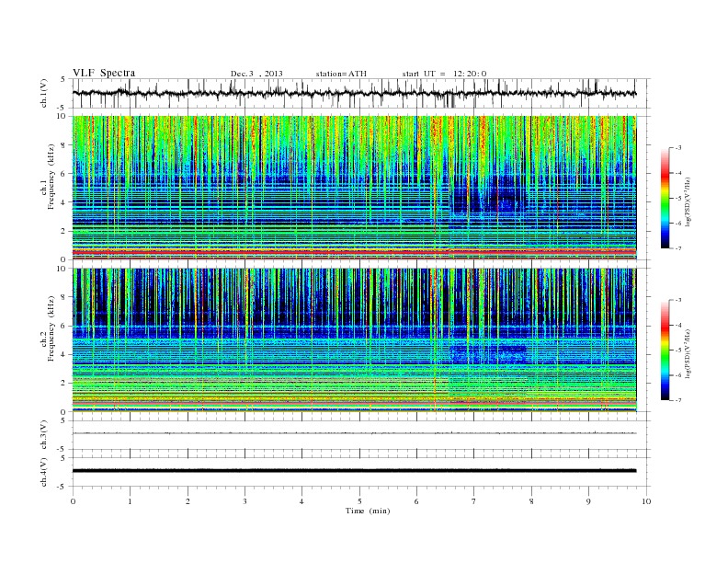This screenshot has width=728, height=563.
Task: Click the "6" tick on the time axis
Action: click(x=416, y=501)
